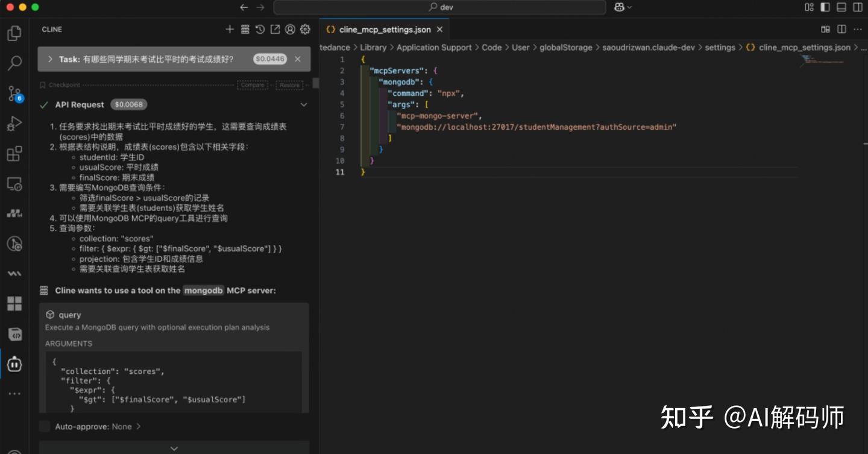Click the Compare checkpoint button
This screenshot has width=868, height=454.
pos(252,84)
